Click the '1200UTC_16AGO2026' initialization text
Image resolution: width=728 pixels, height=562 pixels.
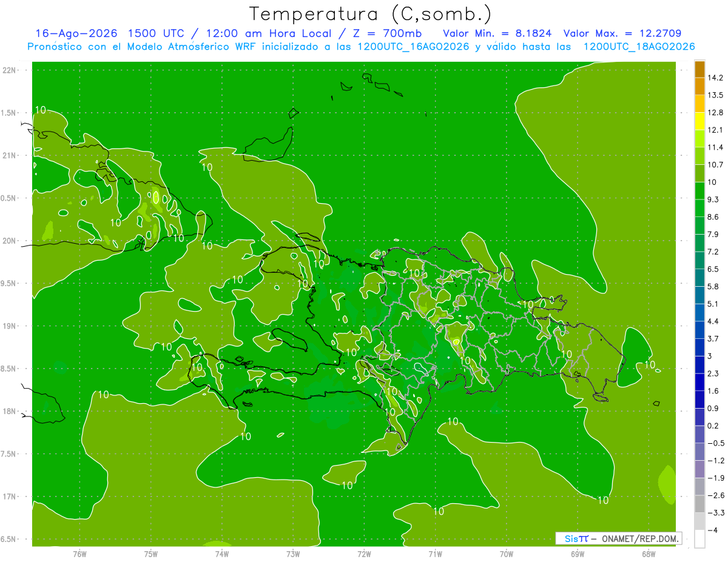coord(413,47)
